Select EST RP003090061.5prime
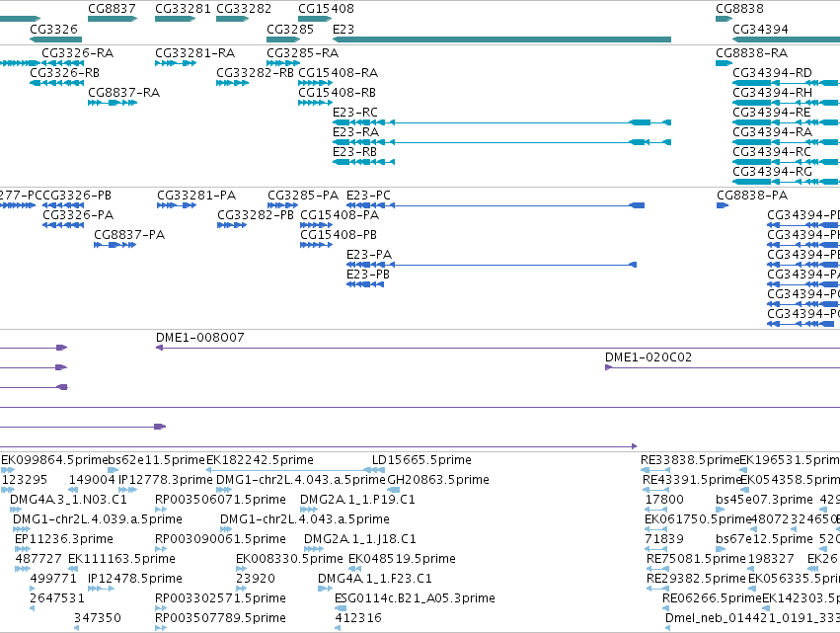 [160, 549]
